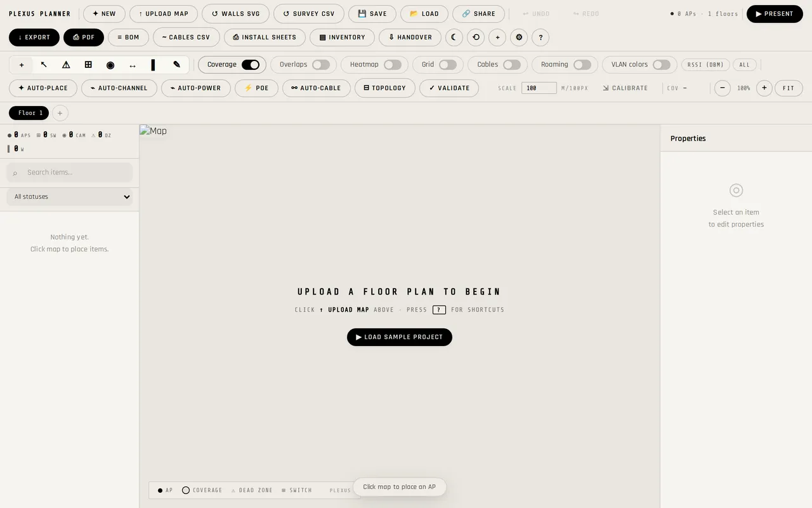The height and width of the screenshot is (508, 812).
Task: Click the Properties panel heading
Action: pos(688,138)
